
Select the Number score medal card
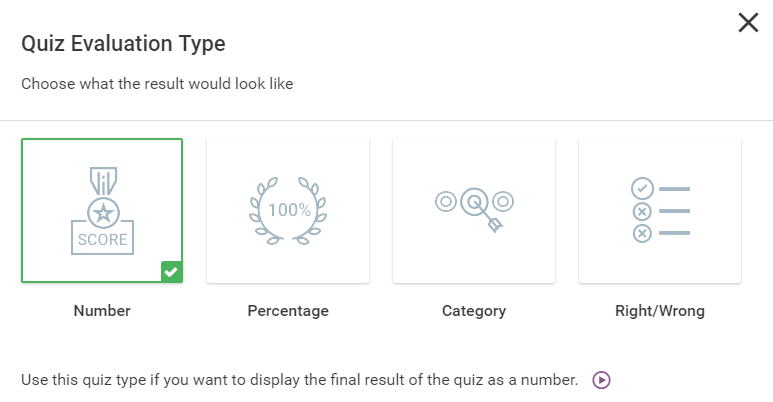coord(102,211)
